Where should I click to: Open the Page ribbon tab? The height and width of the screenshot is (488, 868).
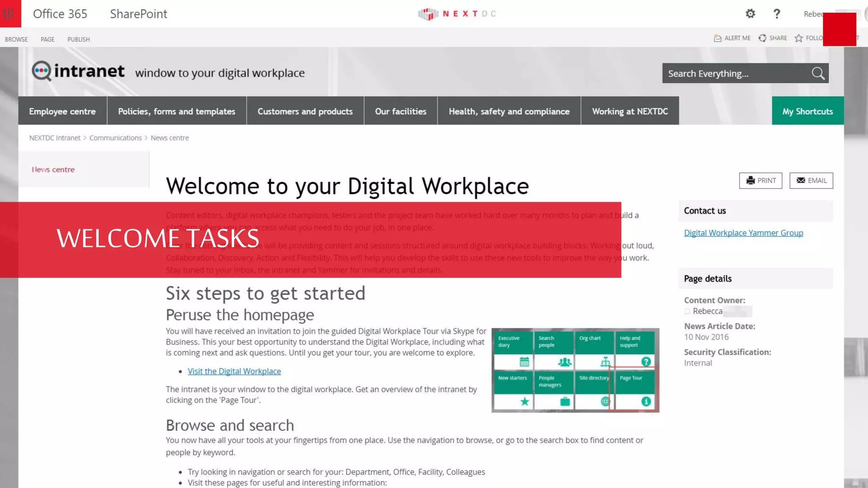(x=47, y=39)
